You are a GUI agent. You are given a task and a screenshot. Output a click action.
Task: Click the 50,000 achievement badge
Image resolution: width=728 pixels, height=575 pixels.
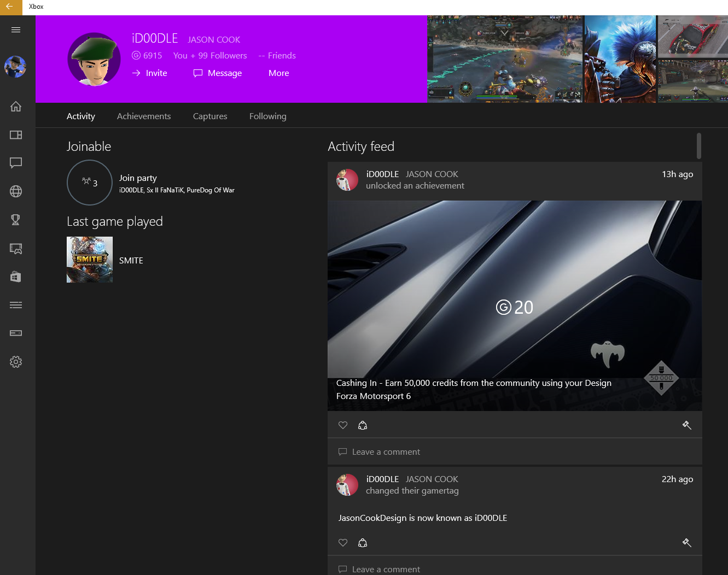[661, 378]
